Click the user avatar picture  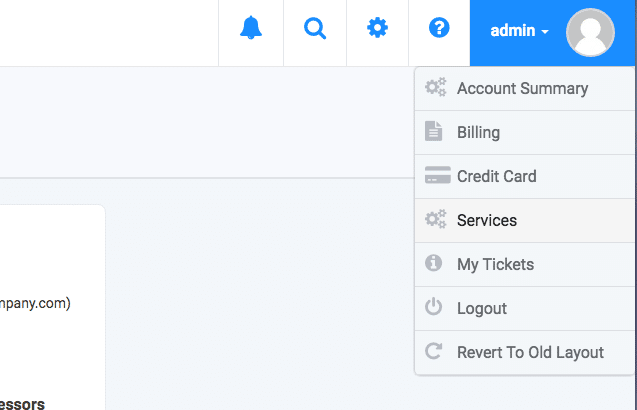590,32
